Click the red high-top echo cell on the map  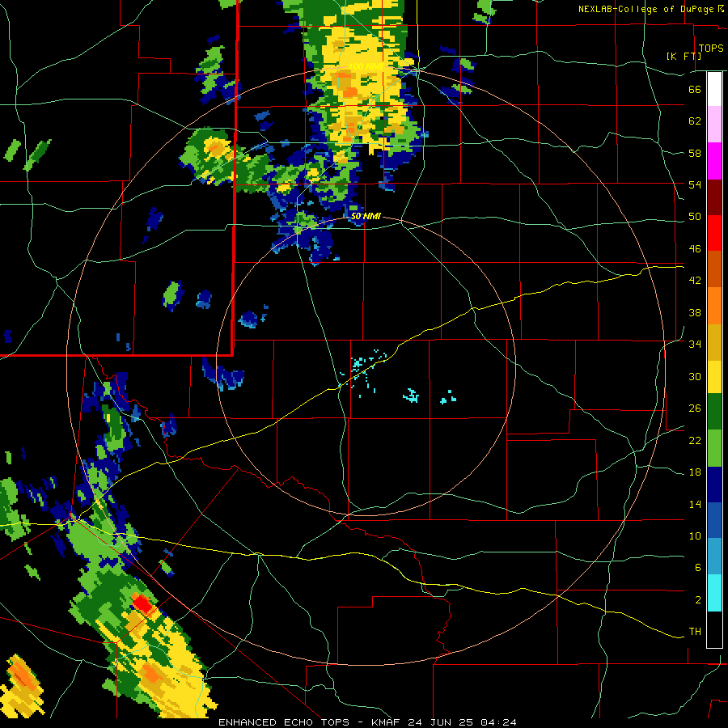click(142, 604)
